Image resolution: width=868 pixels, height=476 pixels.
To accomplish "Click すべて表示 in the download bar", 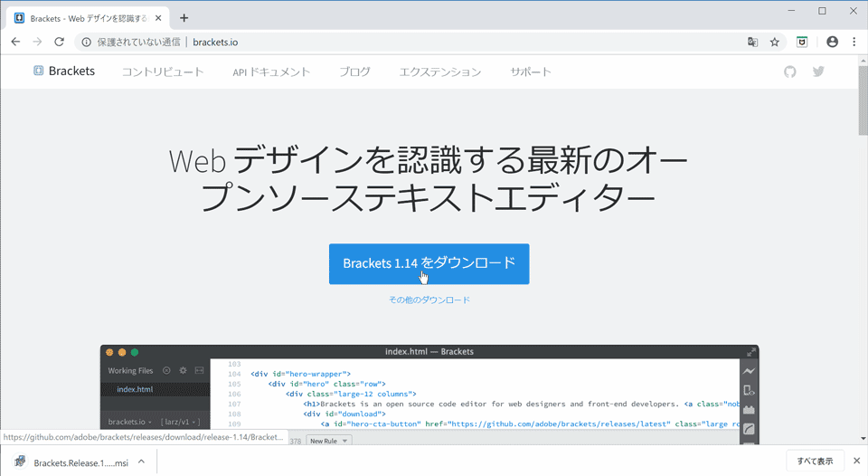I will (x=815, y=461).
